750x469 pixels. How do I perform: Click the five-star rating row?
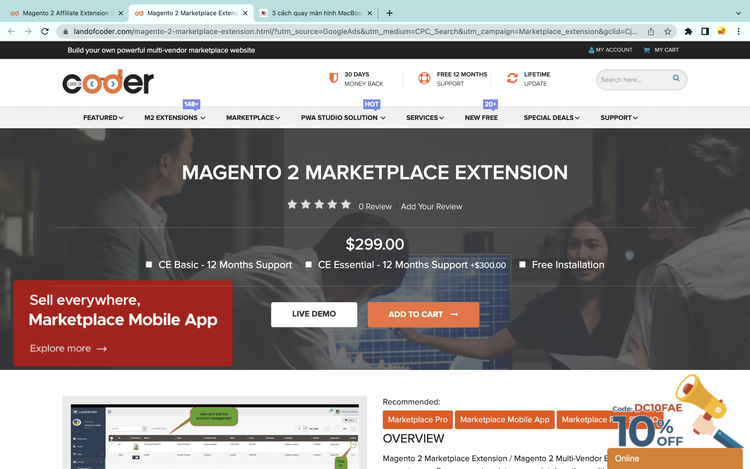coord(319,205)
